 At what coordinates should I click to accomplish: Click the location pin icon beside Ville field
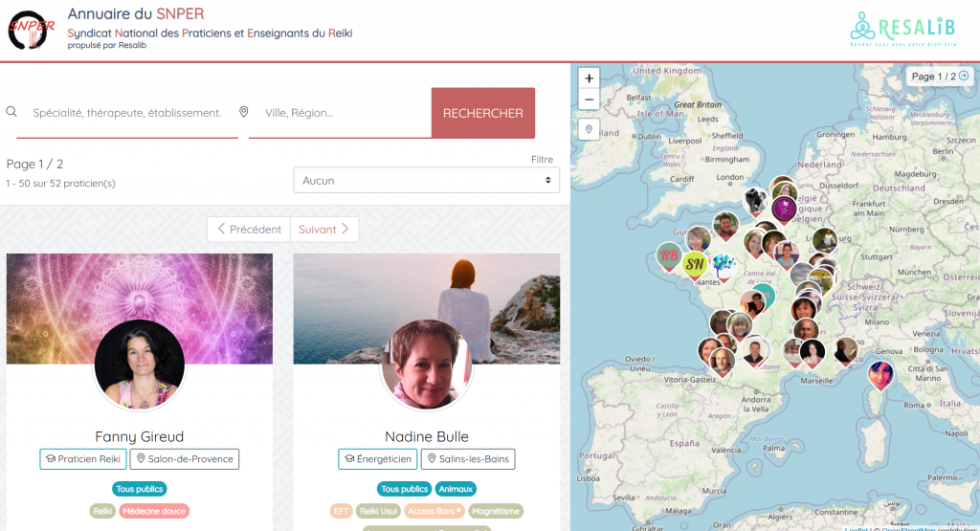click(x=244, y=112)
